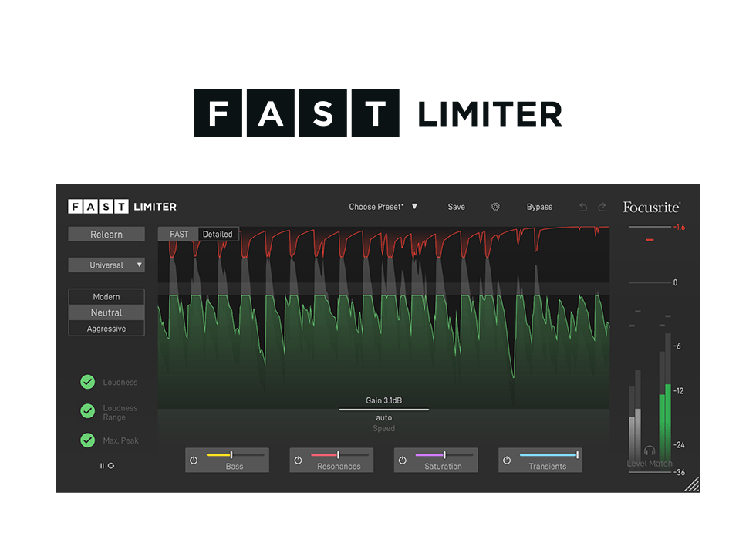This screenshot has width=756, height=540.
Task: Click the Save preset button
Action: (456, 207)
